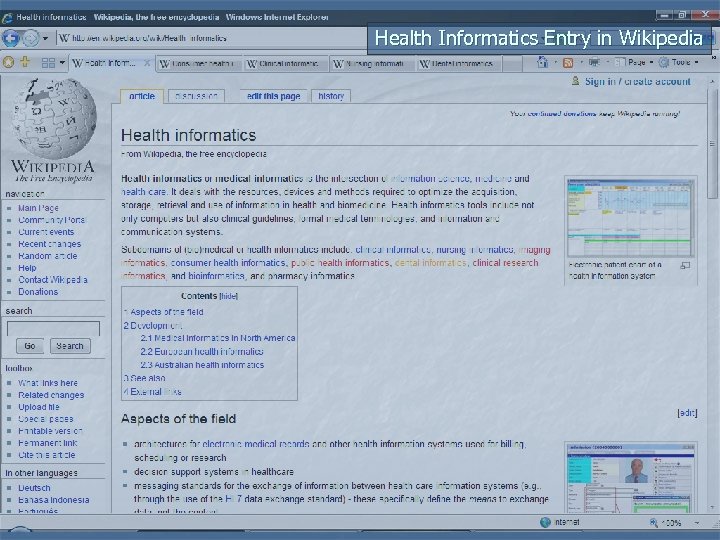Image resolution: width=720 pixels, height=540 pixels.
Task: Jump to See also contents entry
Action: (x=144, y=378)
